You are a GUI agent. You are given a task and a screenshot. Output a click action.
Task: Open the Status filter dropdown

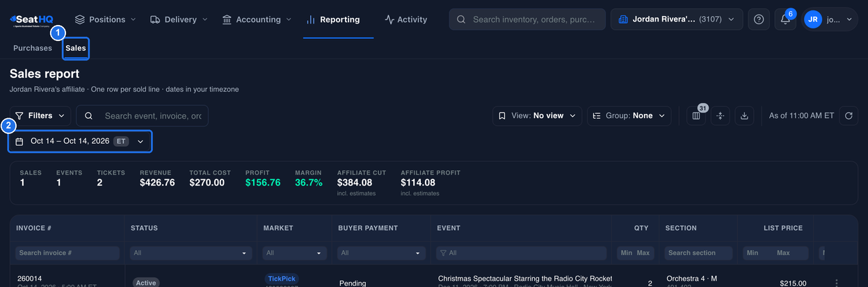(x=191, y=253)
